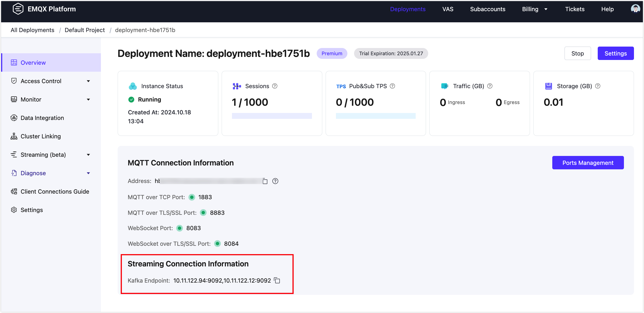The width and height of the screenshot is (644, 313).
Task: Click the WebSocket TLS port 8084 status indicator
Action: (217, 244)
